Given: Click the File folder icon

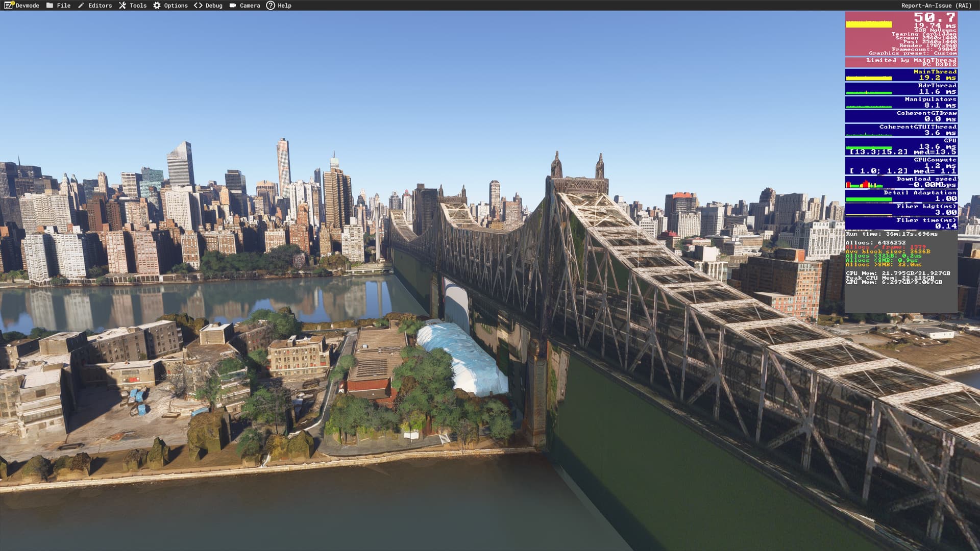Looking at the screenshot, I should pyautogui.click(x=50, y=5).
